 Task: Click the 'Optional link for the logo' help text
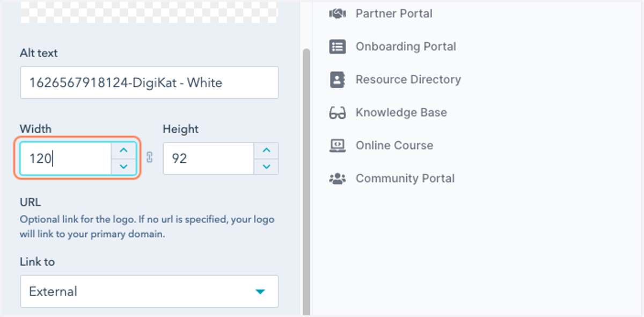[147, 227]
